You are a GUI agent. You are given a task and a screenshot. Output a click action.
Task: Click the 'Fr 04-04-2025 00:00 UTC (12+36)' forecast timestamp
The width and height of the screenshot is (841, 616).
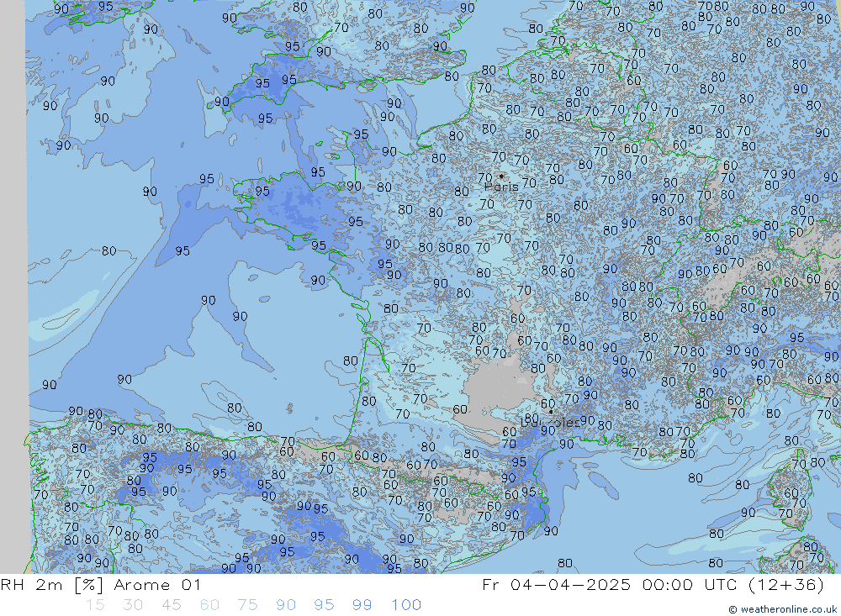pos(653,585)
